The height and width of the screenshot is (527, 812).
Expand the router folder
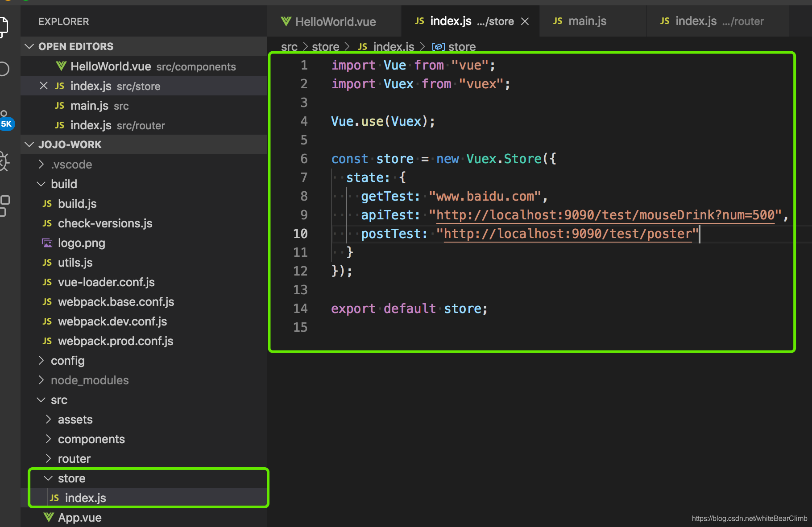(48, 458)
